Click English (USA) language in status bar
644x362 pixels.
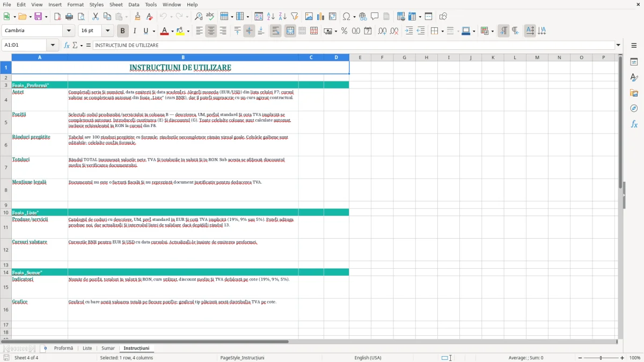tap(368, 358)
